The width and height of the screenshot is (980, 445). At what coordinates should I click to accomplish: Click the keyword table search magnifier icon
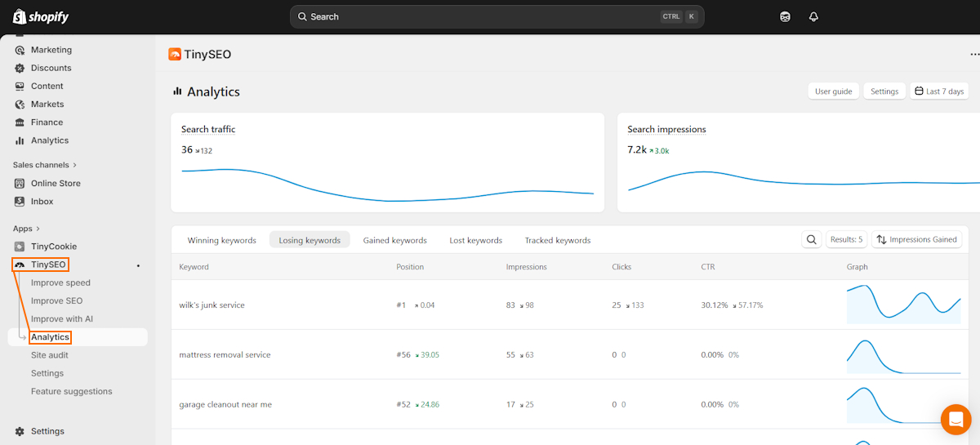pyautogui.click(x=812, y=239)
